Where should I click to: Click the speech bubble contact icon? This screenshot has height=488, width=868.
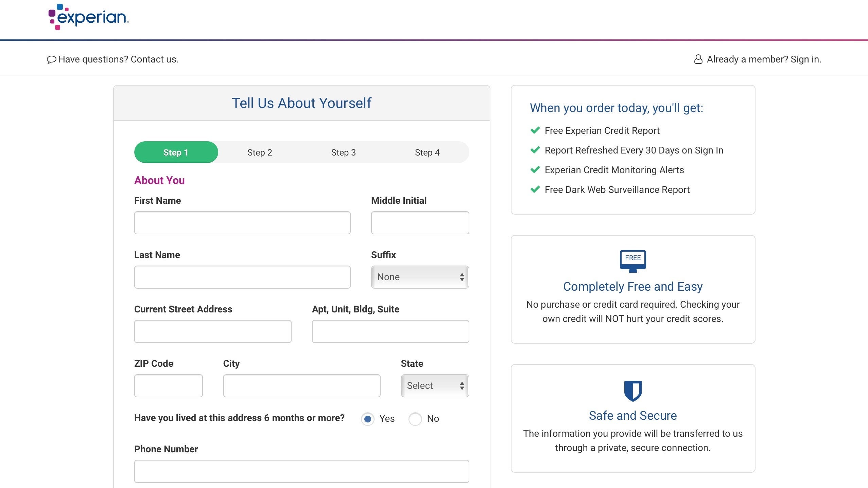pyautogui.click(x=51, y=60)
